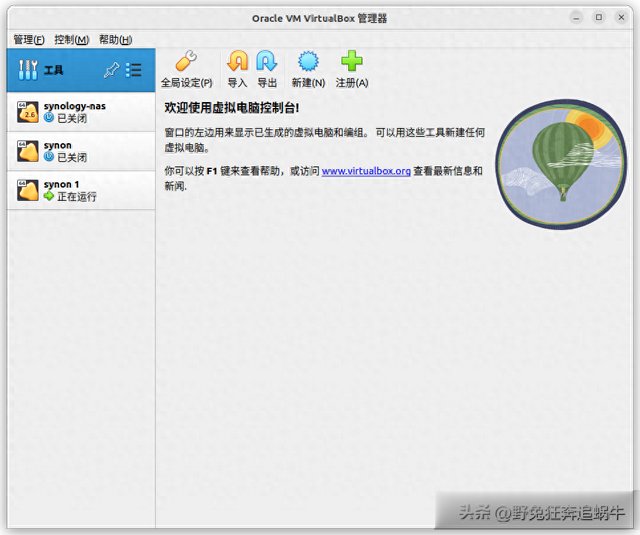Visit the www.virtualbox.org link
This screenshot has height=535, width=640.
[x=366, y=171]
